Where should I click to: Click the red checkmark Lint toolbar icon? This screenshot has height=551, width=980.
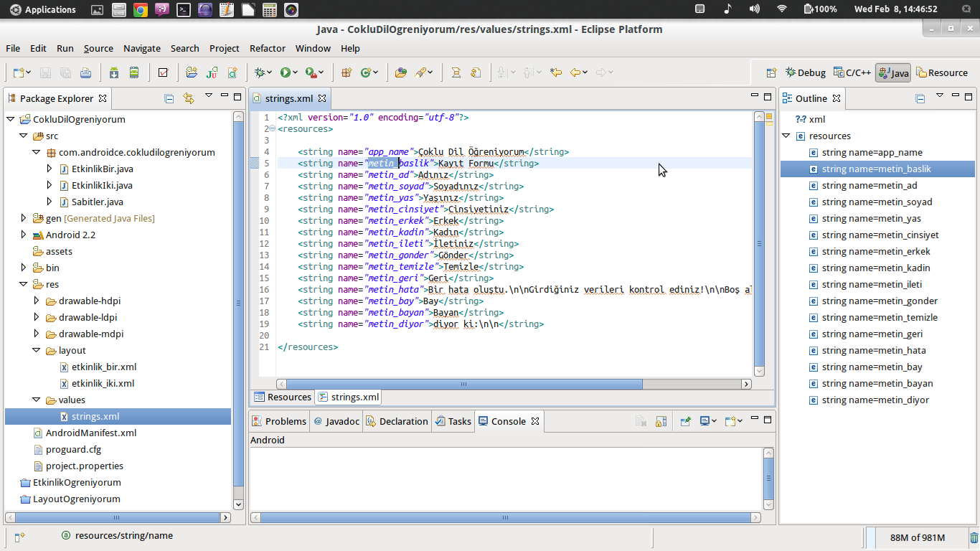(x=163, y=72)
